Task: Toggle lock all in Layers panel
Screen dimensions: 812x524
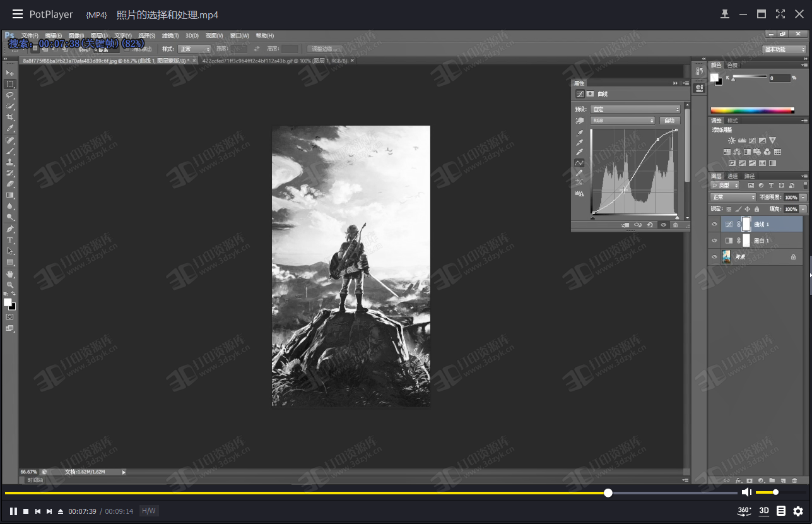Action: point(757,209)
